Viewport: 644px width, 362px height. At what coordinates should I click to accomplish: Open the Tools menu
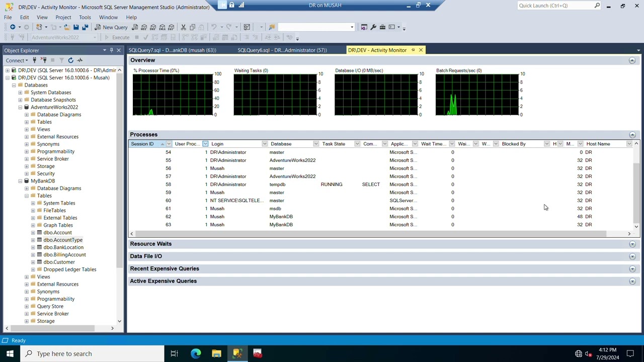click(85, 17)
